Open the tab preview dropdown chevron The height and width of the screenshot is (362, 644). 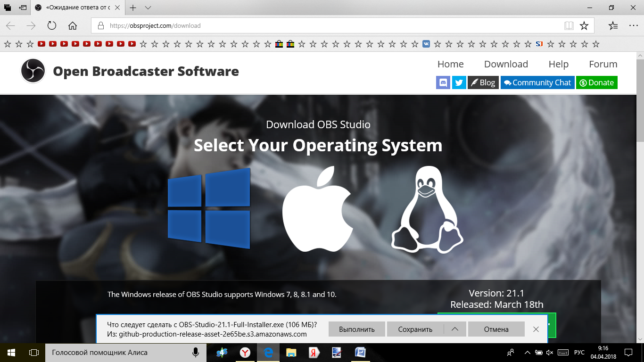(x=148, y=8)
